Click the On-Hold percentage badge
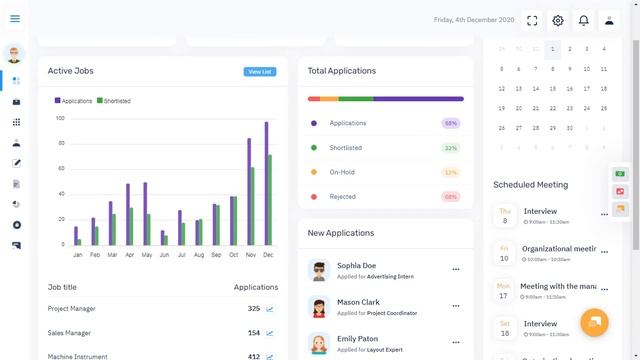Image resolution: width=640 pixels, height=360 pixels. click(451, 172)
